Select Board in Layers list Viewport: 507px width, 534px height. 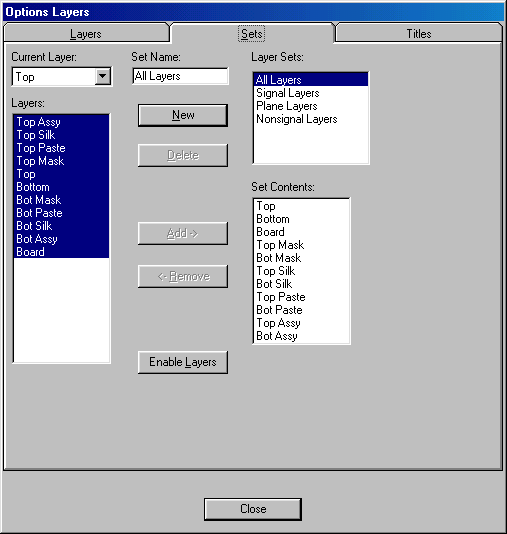[x=61, y=252]
